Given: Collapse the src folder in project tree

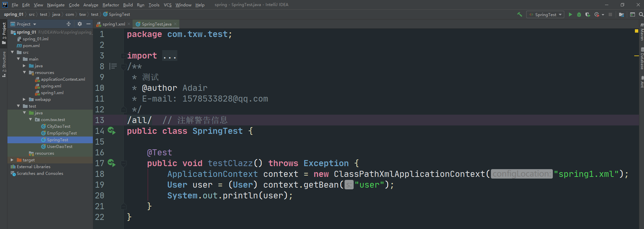Looking at the screenshot, I should coord(12,52).
